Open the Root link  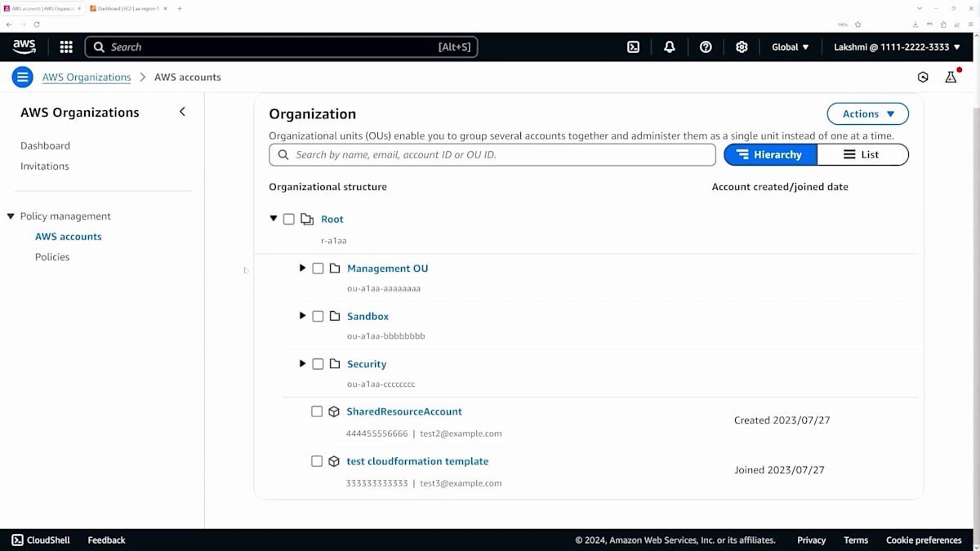click(332, 219)
